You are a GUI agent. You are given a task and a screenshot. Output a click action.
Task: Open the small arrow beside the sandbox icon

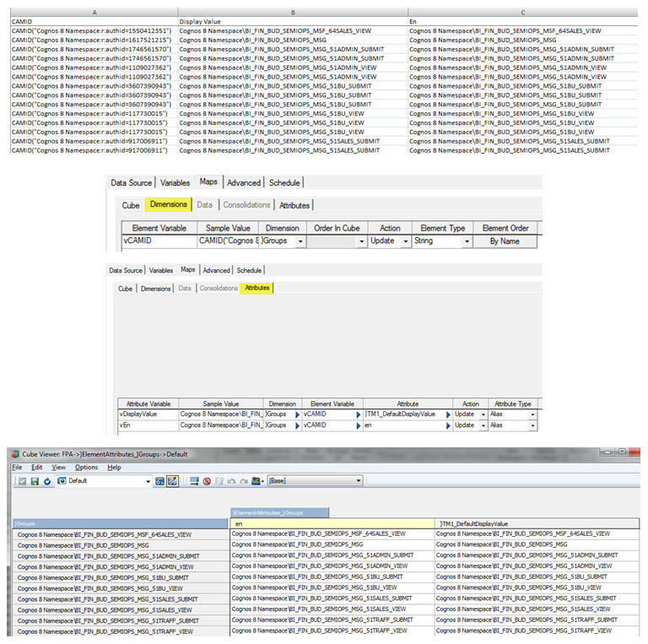[x=262, y=482]
